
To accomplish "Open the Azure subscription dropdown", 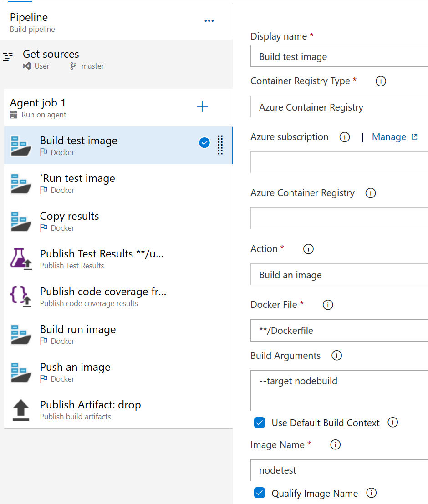I will (x=339, y=163).
